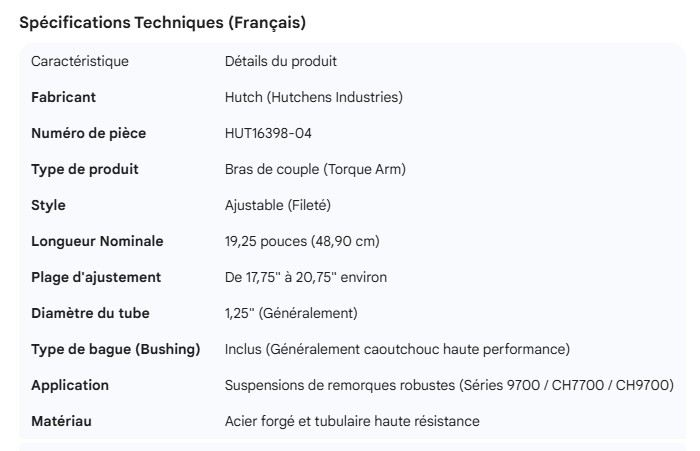
Task: Click the "Hutch (Hutchens Industries)" cell
Action: pos(314,98)
